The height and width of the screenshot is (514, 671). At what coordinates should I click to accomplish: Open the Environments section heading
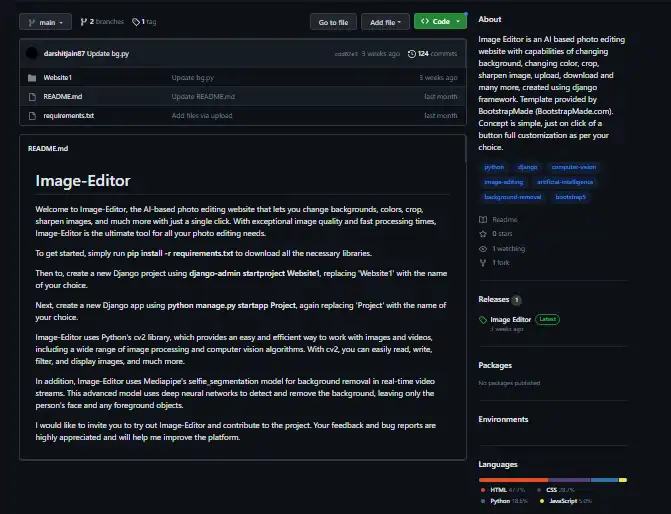[x=503, y=419]
